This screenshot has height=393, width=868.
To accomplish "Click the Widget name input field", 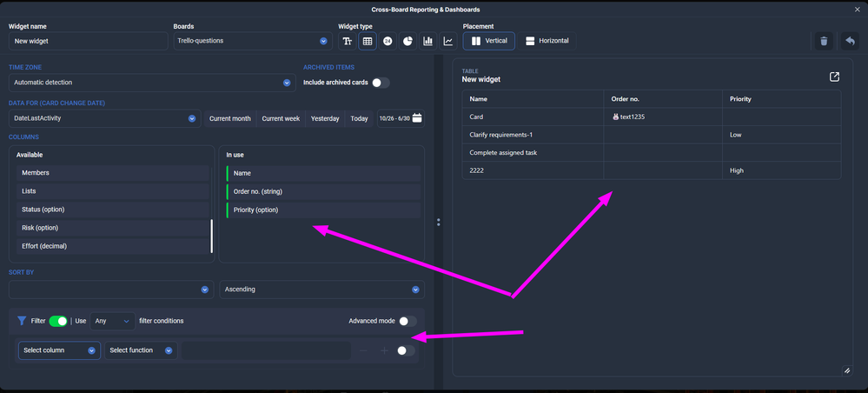I will tap(89, 41).
